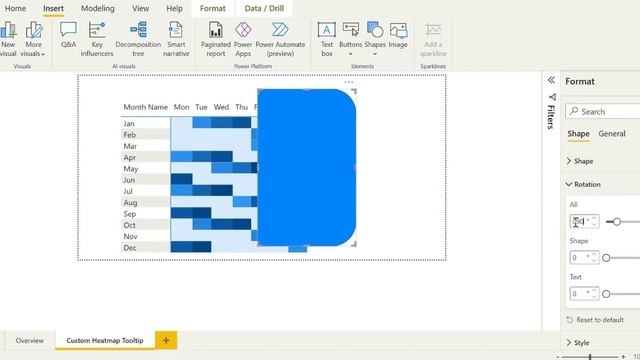Click the Aug row label

(x=130, y=202)
